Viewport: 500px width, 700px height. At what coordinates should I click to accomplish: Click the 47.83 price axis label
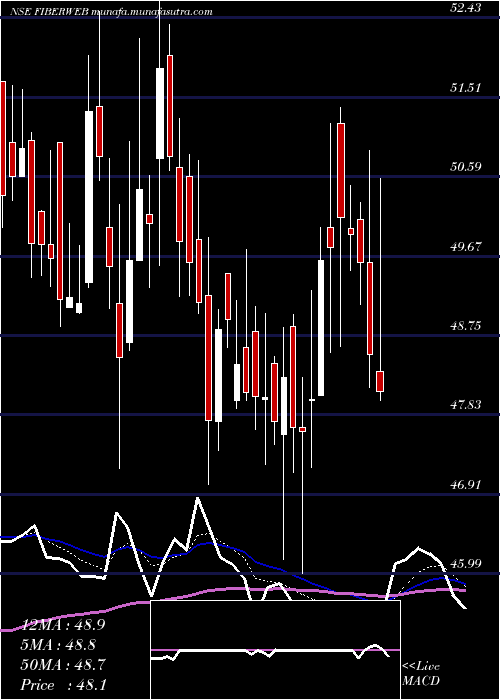[x=466, y=405]
